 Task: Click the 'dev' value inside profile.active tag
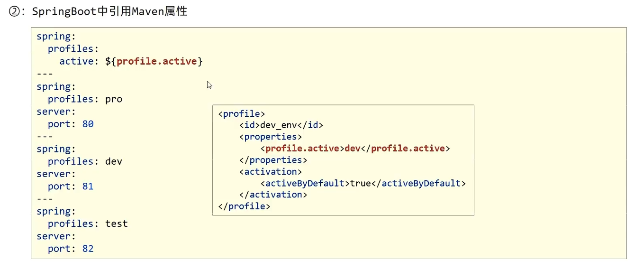353,149
